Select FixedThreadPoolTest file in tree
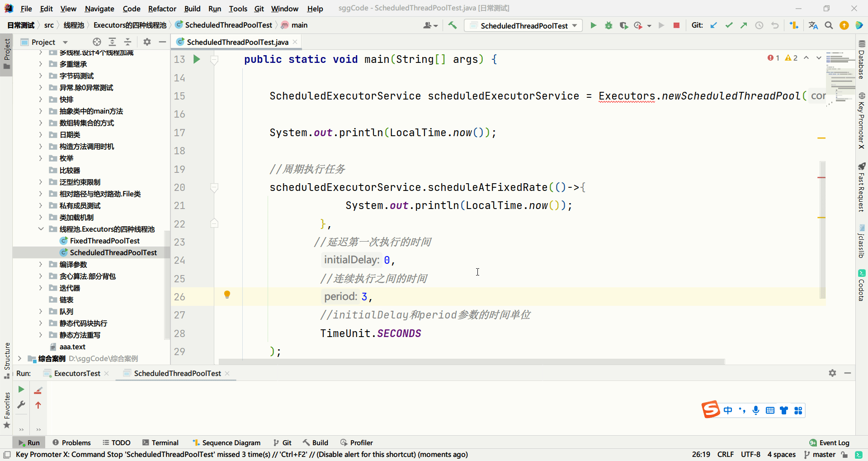868x461 pixels. coord(104,241)
